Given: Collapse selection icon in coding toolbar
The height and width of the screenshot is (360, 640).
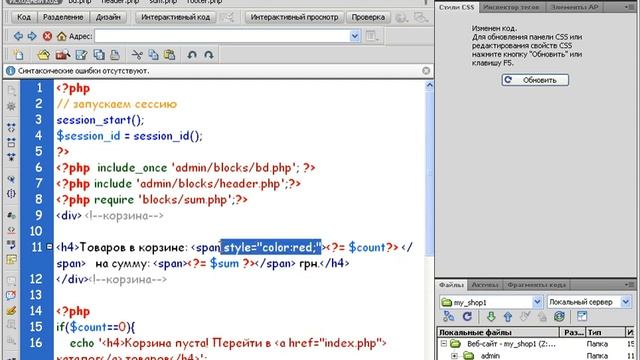Looking at the screenshot, I should click(x=11, y=142).
